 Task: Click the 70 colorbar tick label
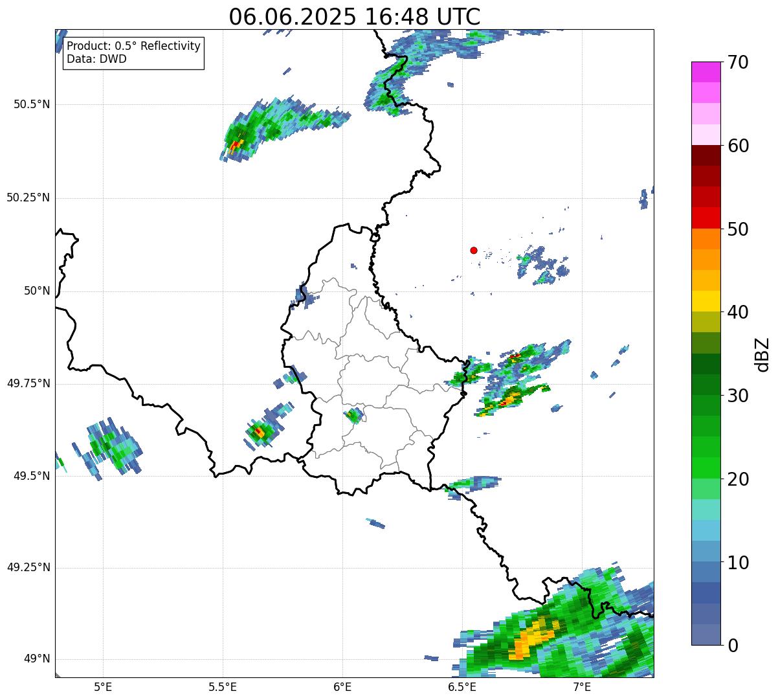pos(738,62)
